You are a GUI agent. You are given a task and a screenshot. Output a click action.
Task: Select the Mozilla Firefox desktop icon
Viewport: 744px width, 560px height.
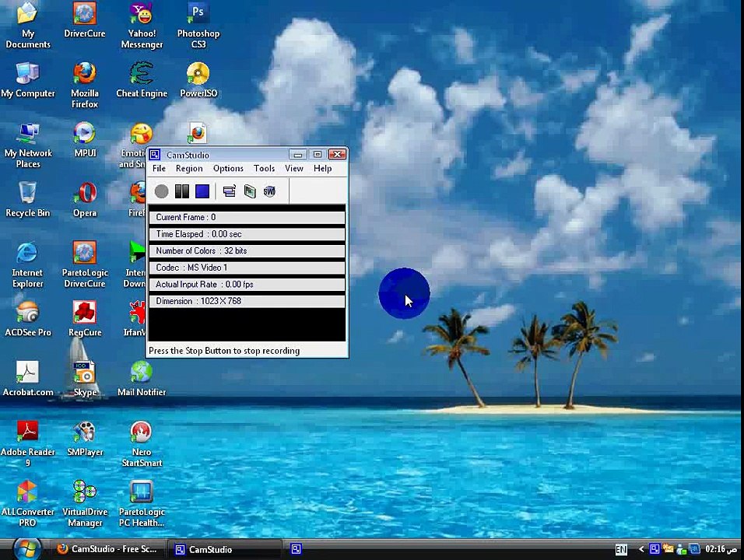click(x=85, y=86)
